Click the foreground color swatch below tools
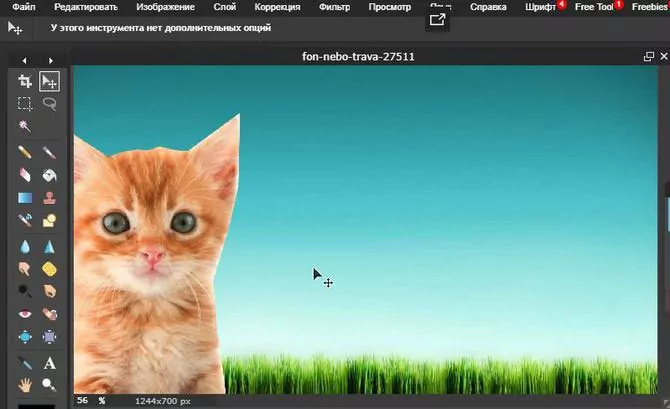Viewport: 670px width, 409px height. coord(37,406)
